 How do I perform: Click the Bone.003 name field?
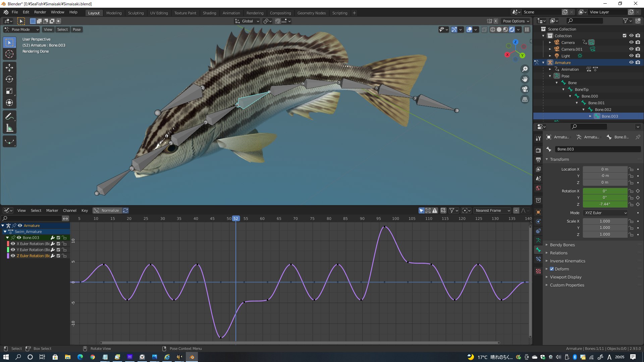click(598, 149)
